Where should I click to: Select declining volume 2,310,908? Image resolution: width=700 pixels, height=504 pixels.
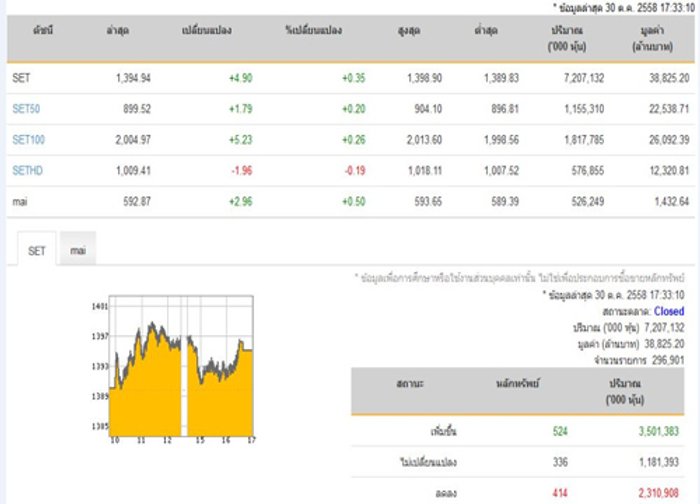pyautogui.click(x=658, y=493)
